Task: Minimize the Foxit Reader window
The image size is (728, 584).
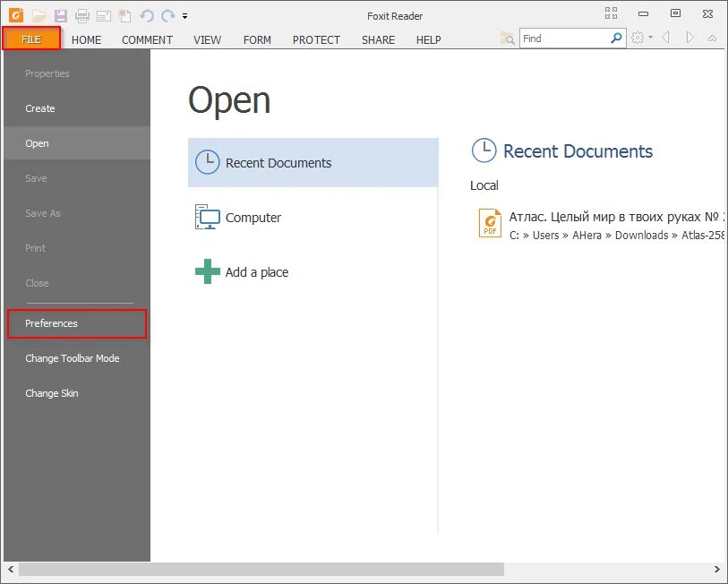Action: pos(643,13)
